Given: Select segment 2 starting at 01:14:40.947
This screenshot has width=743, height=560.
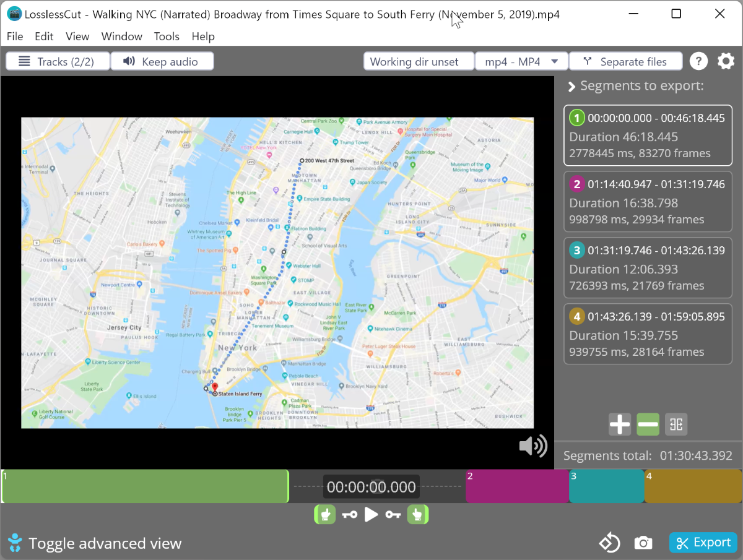Looking at the screenshot, I should pyautogui.click(x=648, y=202).
